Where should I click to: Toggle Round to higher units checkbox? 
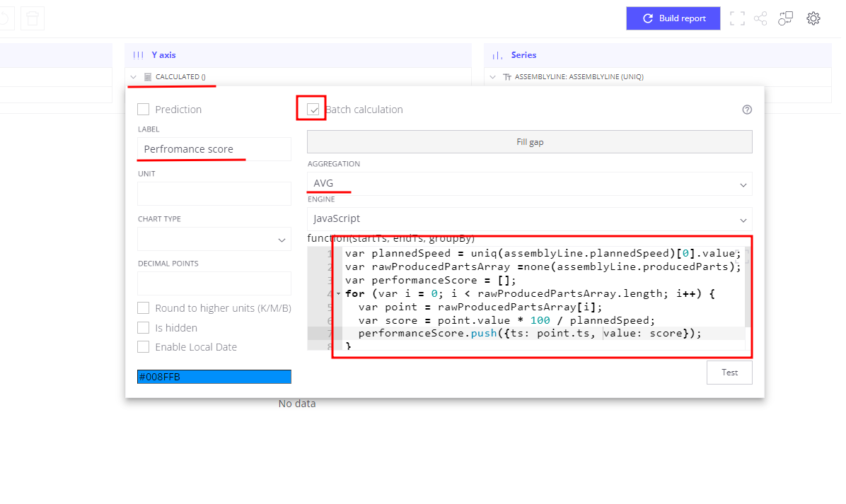[x=144, y=308]
